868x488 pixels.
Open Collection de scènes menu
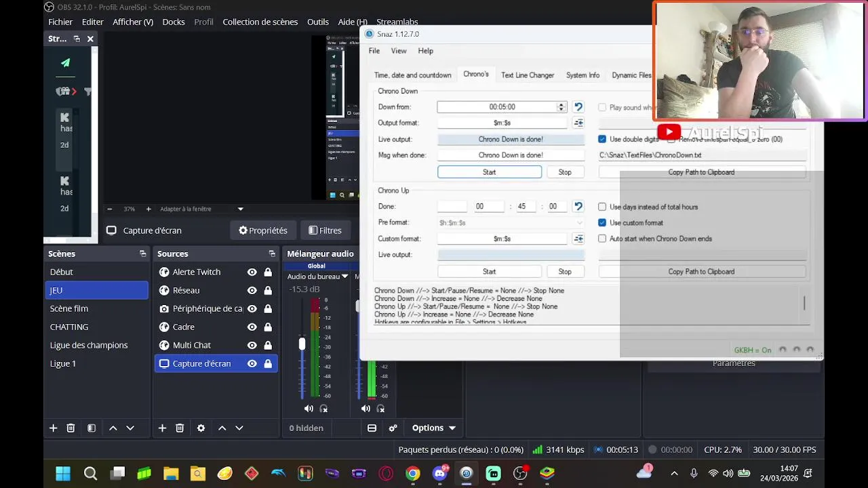coord(260,22)
